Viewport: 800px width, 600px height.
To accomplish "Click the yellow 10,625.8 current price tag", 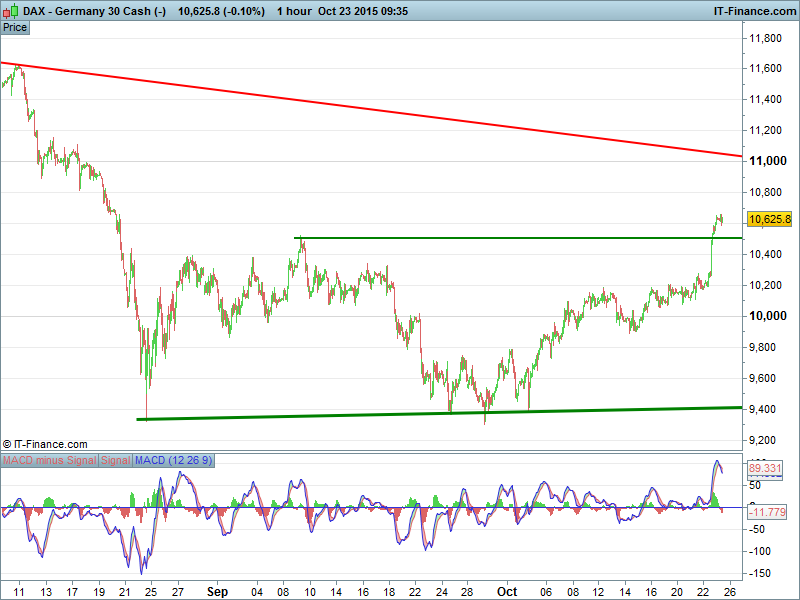I will pos(769,219).
